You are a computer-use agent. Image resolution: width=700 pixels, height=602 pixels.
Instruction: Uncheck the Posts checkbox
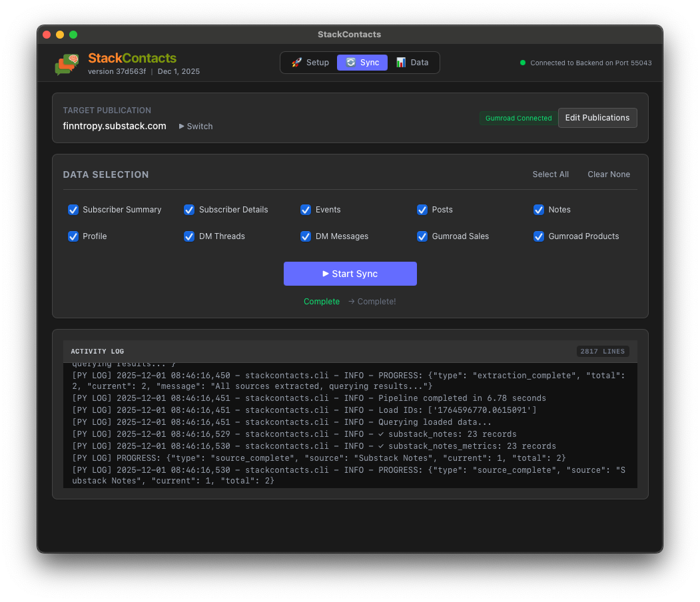pyautogui.click(x=422, y=210)
